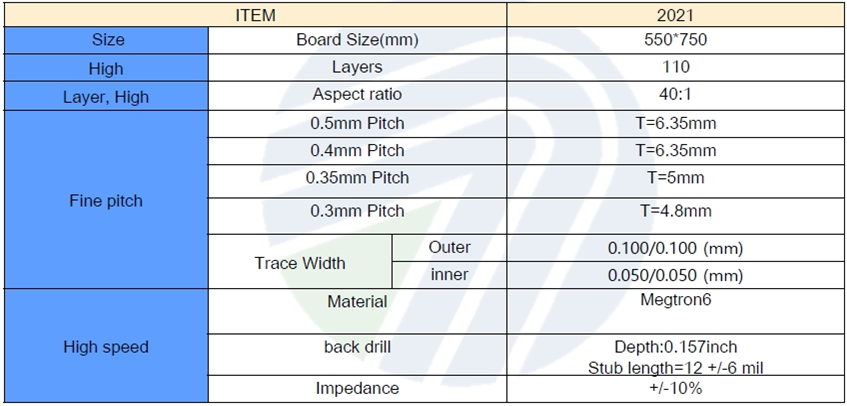Select the 0.050/0.050 (mm) value
Screen dimensions: 847x406
(x=676, y=275)
